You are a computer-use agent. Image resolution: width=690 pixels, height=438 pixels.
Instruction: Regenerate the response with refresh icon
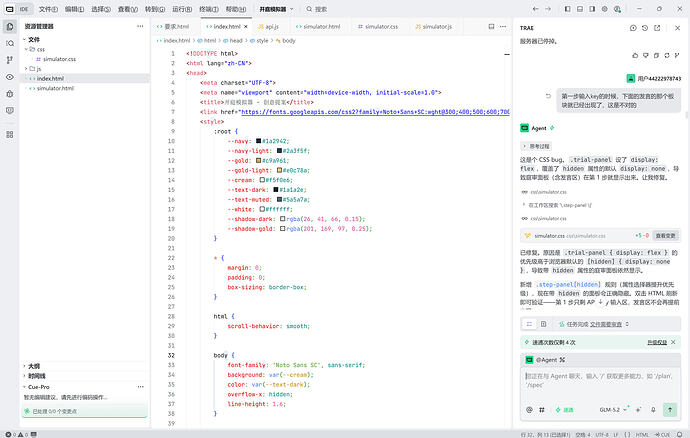[x=667, y=55]
